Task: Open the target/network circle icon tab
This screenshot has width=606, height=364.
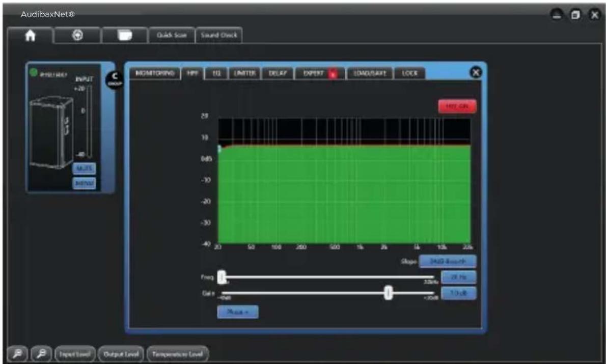Action: 78,35
